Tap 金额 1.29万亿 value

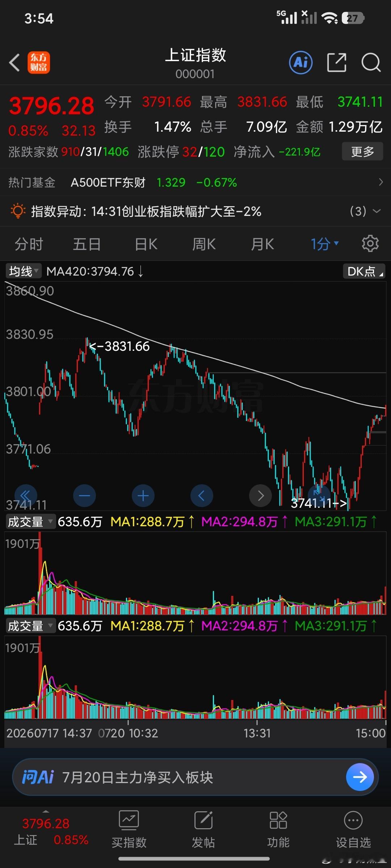[356, 127]
